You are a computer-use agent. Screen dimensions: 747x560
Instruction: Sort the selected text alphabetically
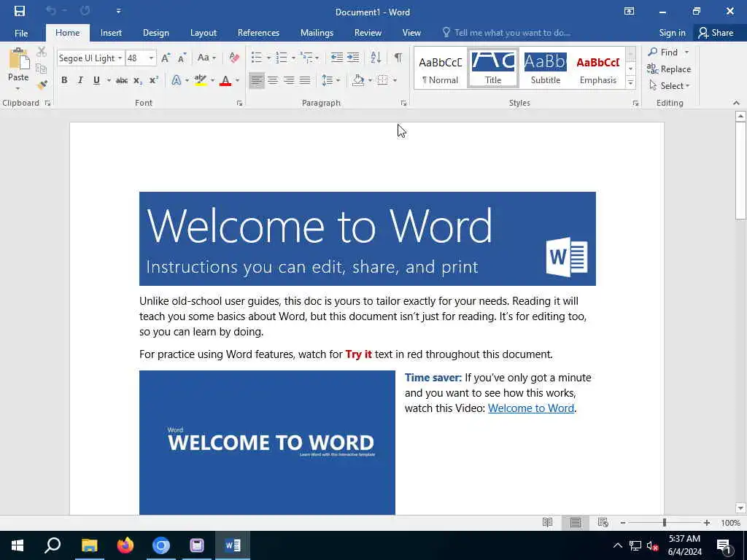coord(376,58)
